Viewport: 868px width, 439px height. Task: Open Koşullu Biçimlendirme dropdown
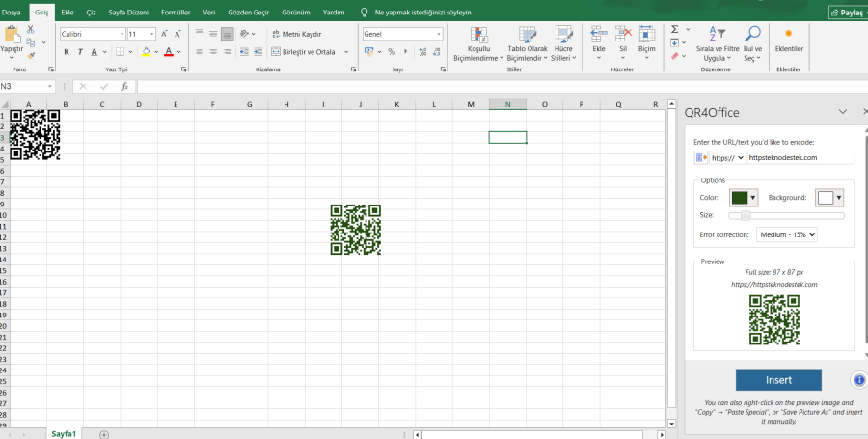pyautogui.click(x=478, y=43)
